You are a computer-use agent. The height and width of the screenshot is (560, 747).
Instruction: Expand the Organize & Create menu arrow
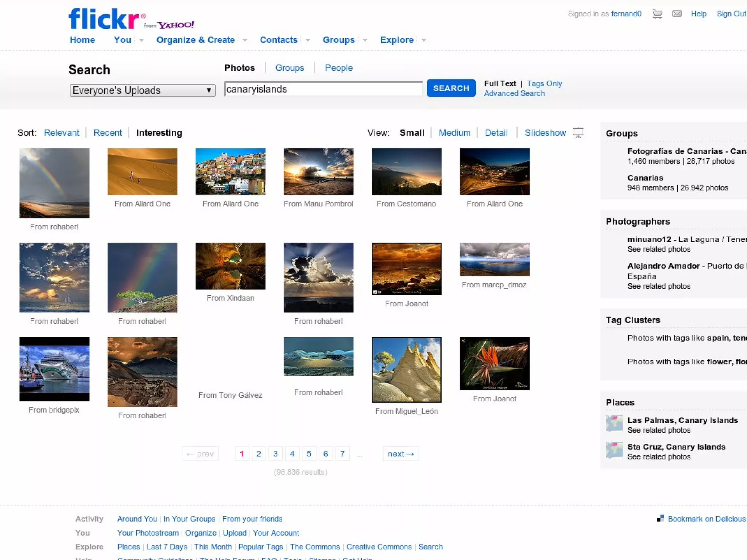[x=245, y=40]
